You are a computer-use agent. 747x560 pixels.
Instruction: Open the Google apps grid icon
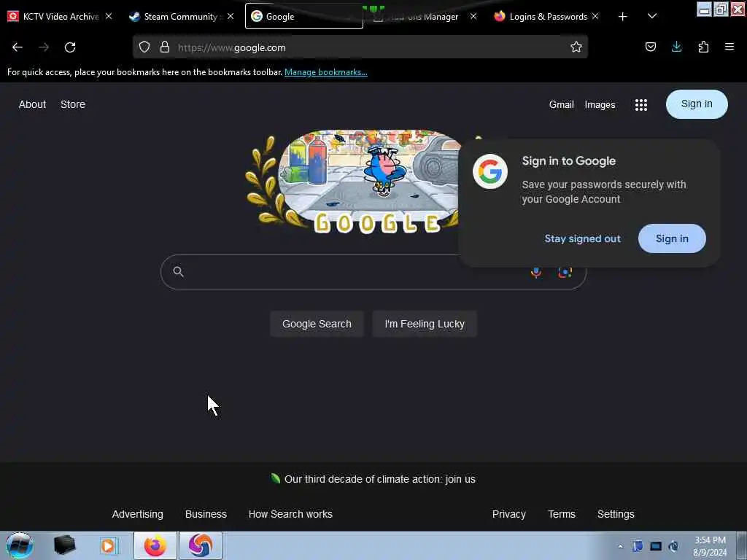[640, 105]
